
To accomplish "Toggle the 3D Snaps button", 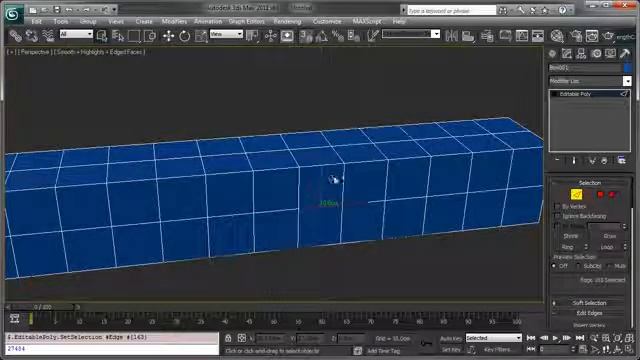I will 306,36.
